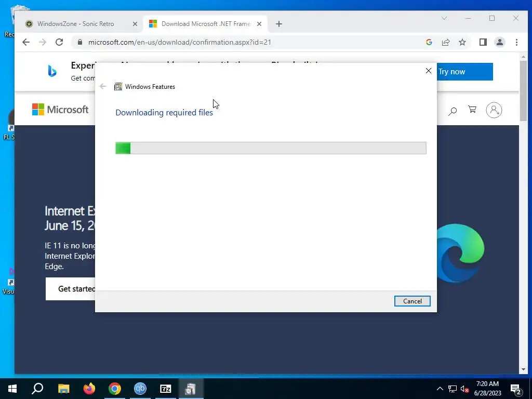Open File Explorer from taskbar
The width and height of the screenshot is (532, 399).
click(63, 389)
